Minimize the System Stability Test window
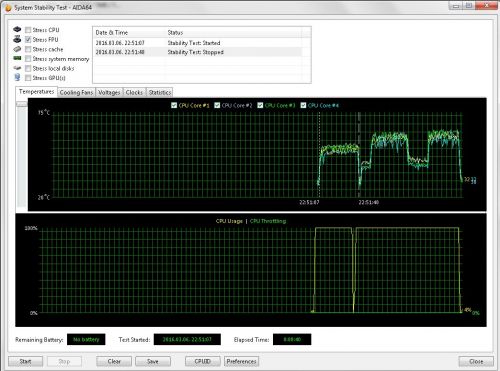Image resolution: width=500 pixels, height=371 pixels. 456,6
